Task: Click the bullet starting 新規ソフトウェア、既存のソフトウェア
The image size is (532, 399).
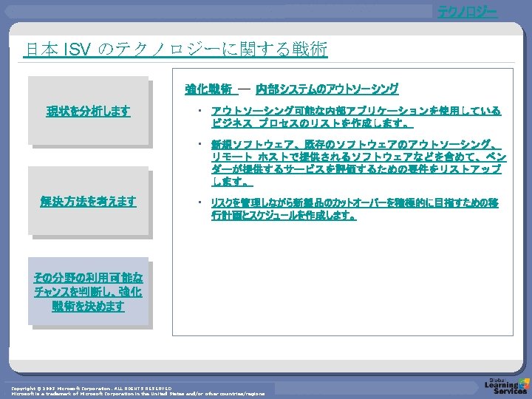Action: tap(358, 163)
